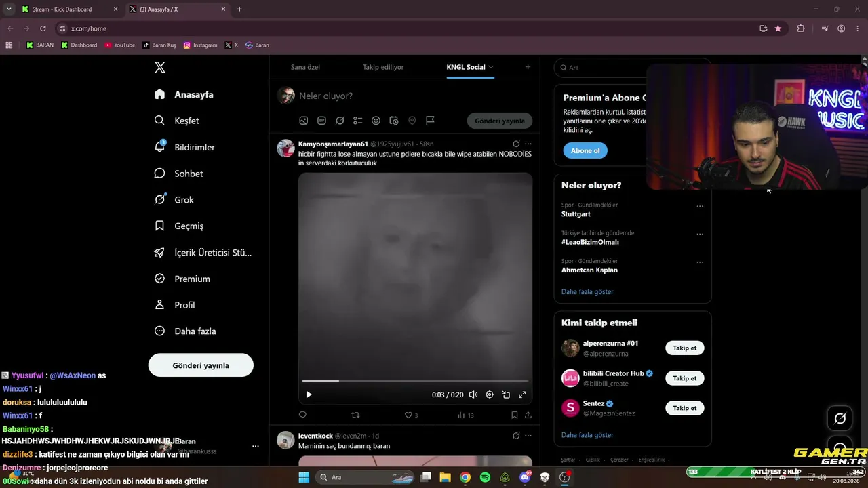The image size is (868, 488).
Task: Repost Kamyonşamarlayan61 post
Action: (355, 415)
